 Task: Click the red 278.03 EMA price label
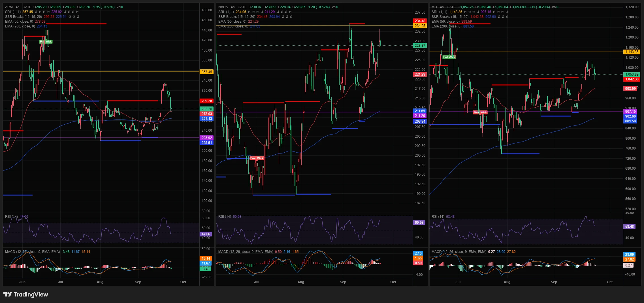click(x=207, y=114)
